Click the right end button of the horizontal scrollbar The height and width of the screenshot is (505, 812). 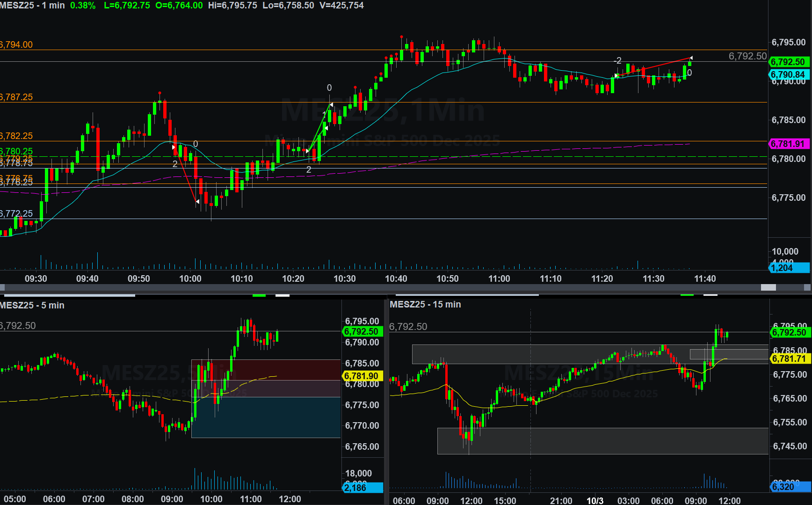coord(809,287)
